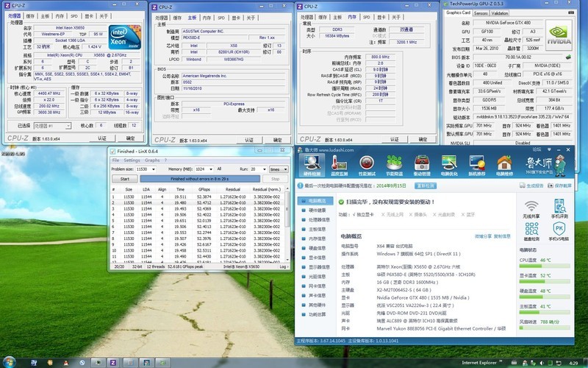
Task: Switch to the Sensors tab in GPU-Z
Action: point(481,13)
